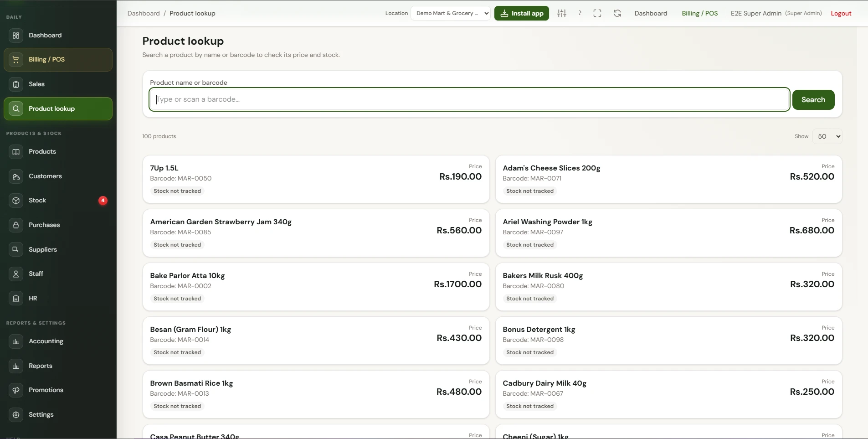Open Sales in the sidebar
868x439 pixels.
(x=58, y=84)
